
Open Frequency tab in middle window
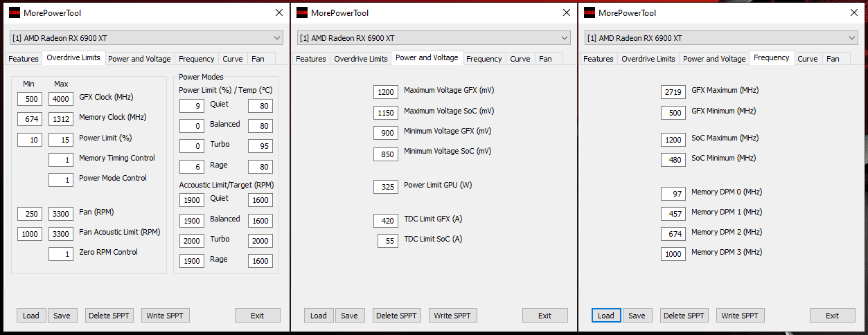pyautogui.click(x=484, y=59)
